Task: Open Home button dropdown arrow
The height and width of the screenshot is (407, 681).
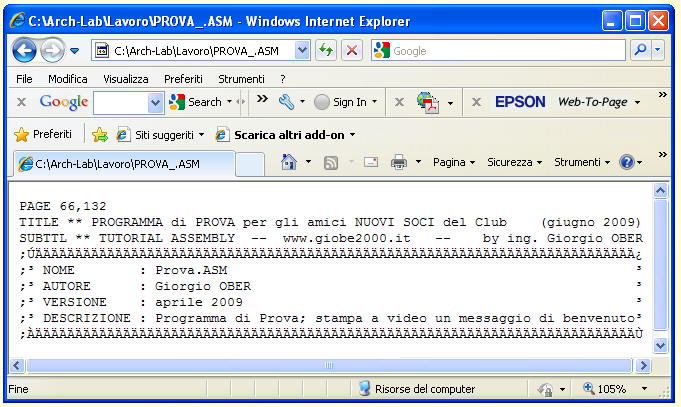Action: pos(308,162)
